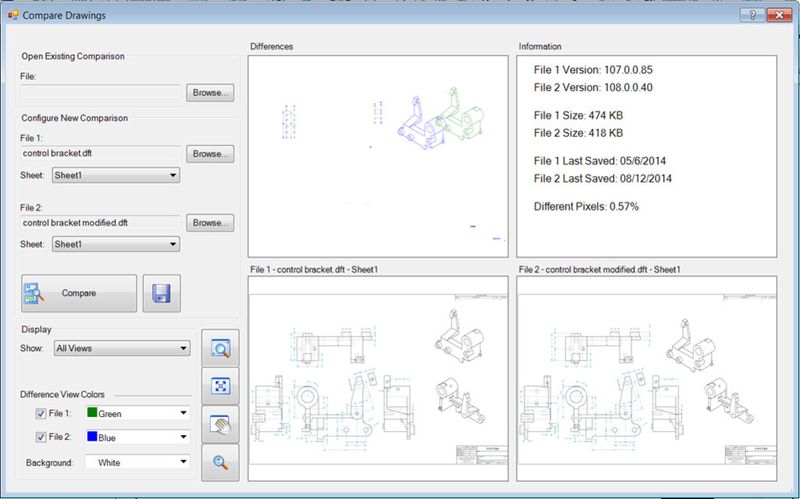Click the magnifier zoom tool icon
Viewport: 800px width, 499px height.
[x=220, y=463]
